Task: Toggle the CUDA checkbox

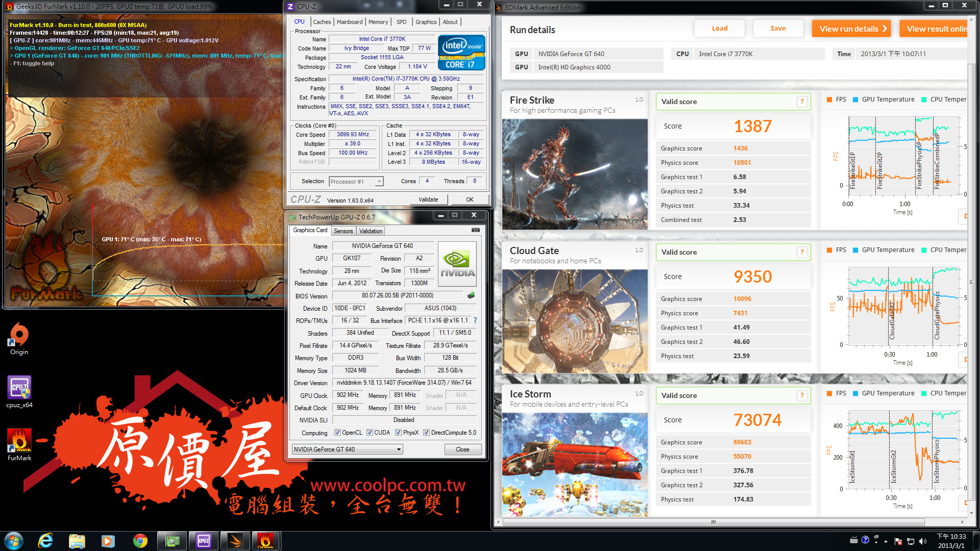Action: coord(370,433)
